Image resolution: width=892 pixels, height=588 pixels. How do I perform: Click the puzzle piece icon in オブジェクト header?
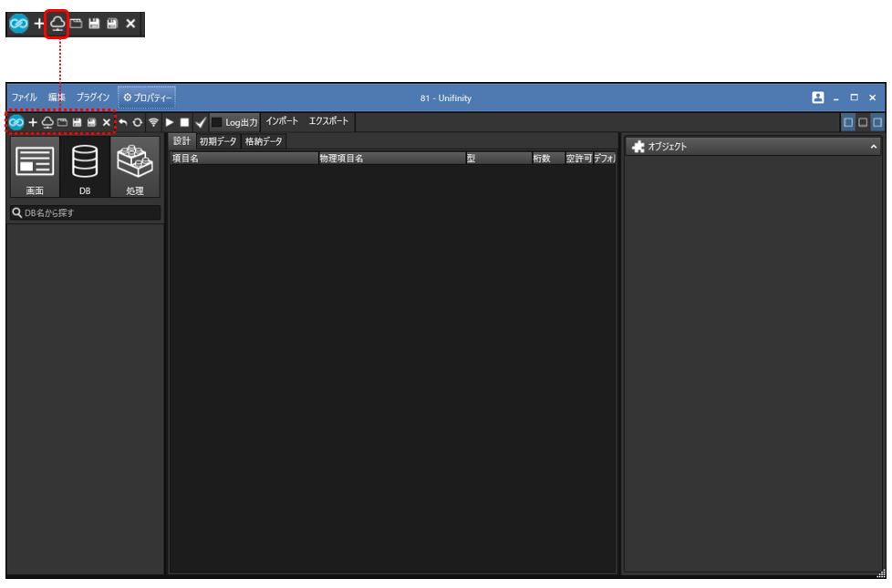click(x=638, y=147)
